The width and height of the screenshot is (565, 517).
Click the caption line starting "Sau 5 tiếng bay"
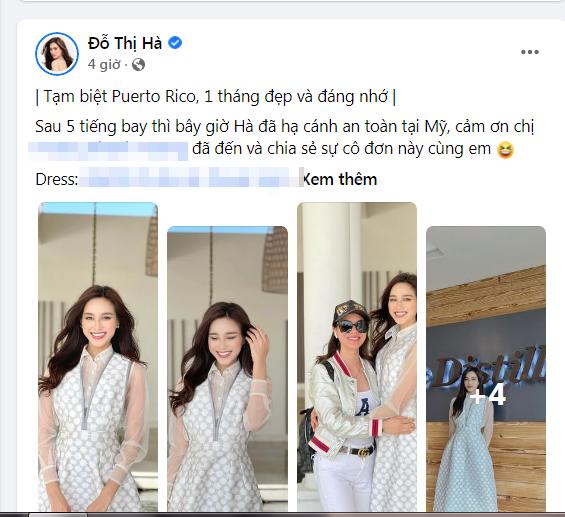(x=285, y=127)
